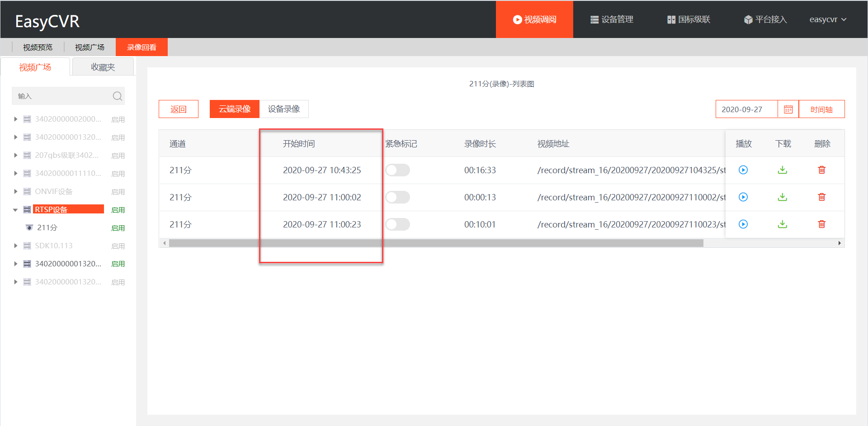Switch to the 视频广场 sub-navigation tab

pyautogui.click(x=90, y=47)
